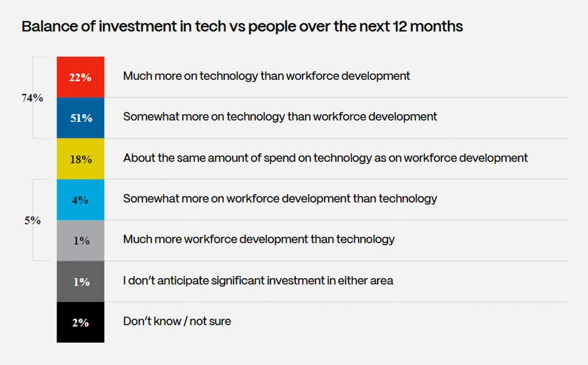Select the black 2% segment
588x365 pixels.
[x=80, y=322]
